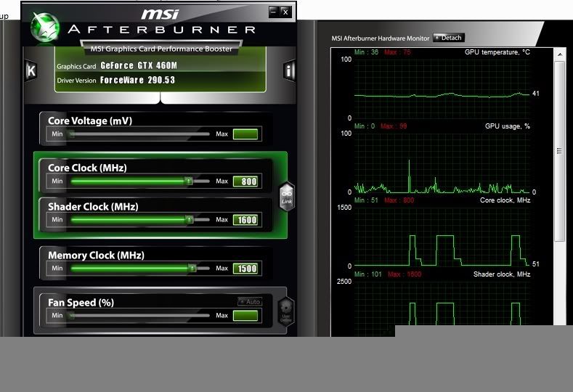The image size is (573, 392).
Task: Click the Fan Speed slider track
Action: (x=140, y=315)
